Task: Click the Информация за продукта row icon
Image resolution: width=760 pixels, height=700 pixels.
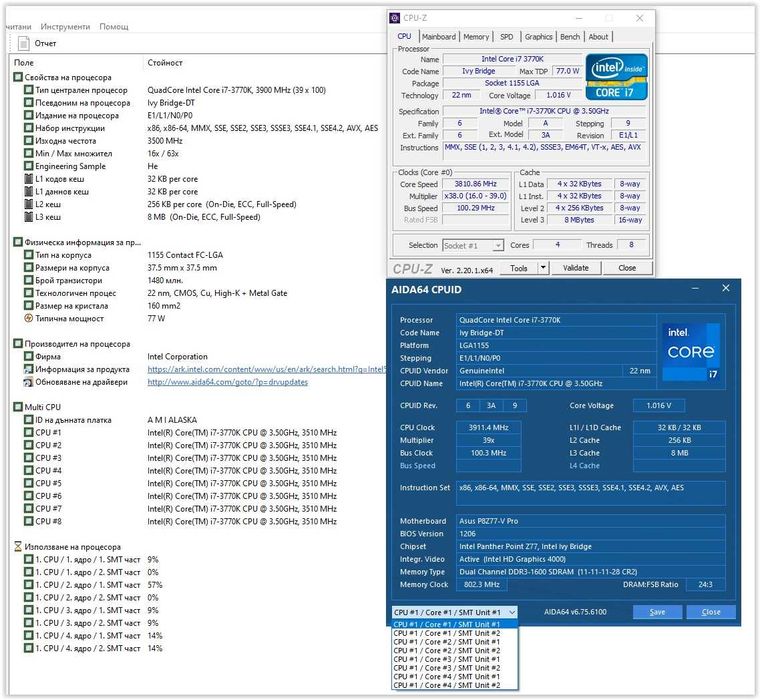Action: click(x=29, y=369)
